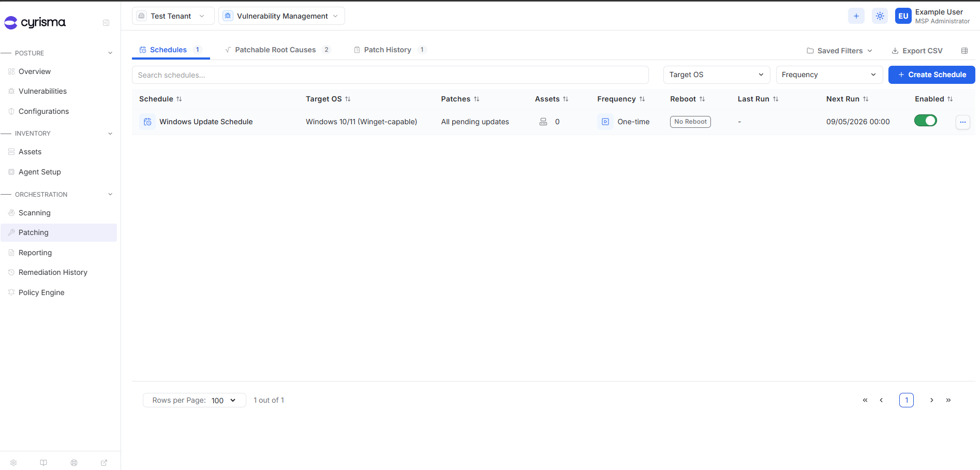This screenshot has width=980, height=470.
Task: Collapse the sidebar panel icon
Action: (x=106, y=23)
